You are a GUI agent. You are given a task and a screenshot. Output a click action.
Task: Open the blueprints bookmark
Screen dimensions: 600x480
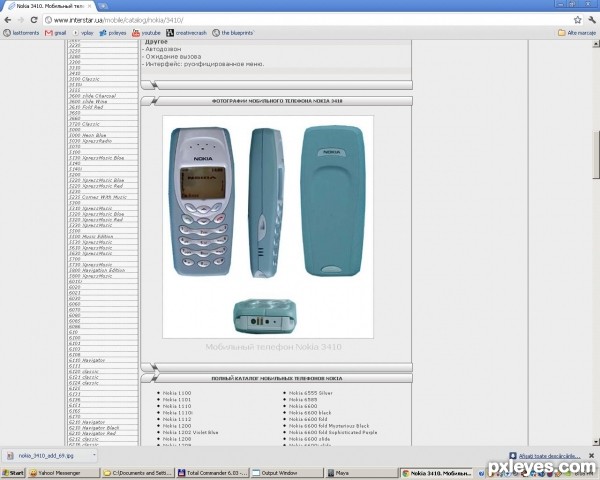click(x=233, y=33)
